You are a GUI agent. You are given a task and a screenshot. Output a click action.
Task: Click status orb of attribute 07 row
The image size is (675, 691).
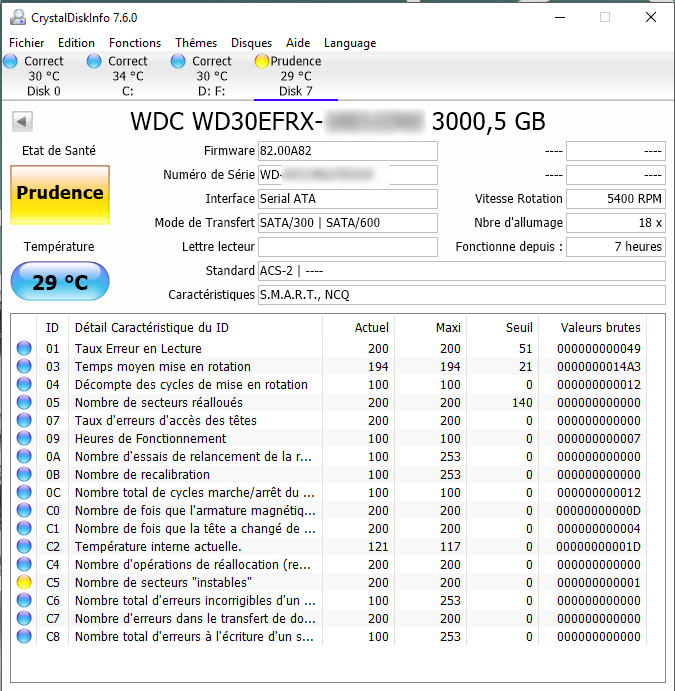point(24,420)
